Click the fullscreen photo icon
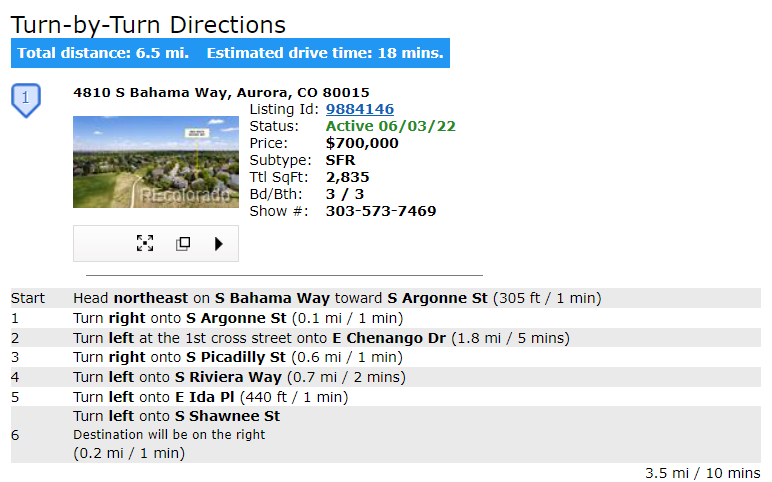This screenshot has width=772, height=482. [145, 243]
